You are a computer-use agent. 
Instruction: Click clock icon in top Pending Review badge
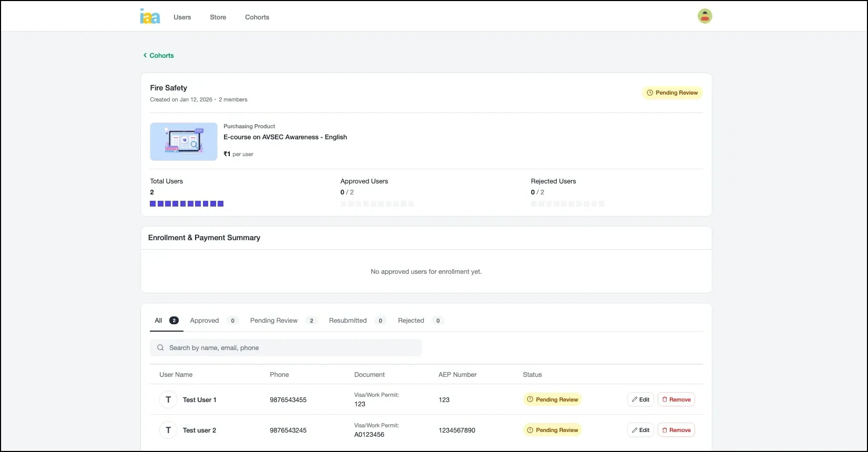(x=650, y=93)
